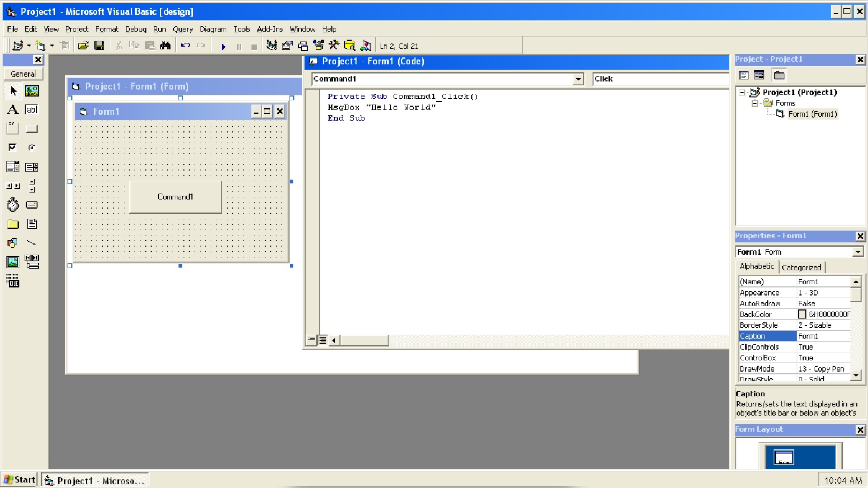Select the TextBox control (abl) in toolbox
Image resolution: width=868 pixels, height=488 pixels.
click(32, 110)
